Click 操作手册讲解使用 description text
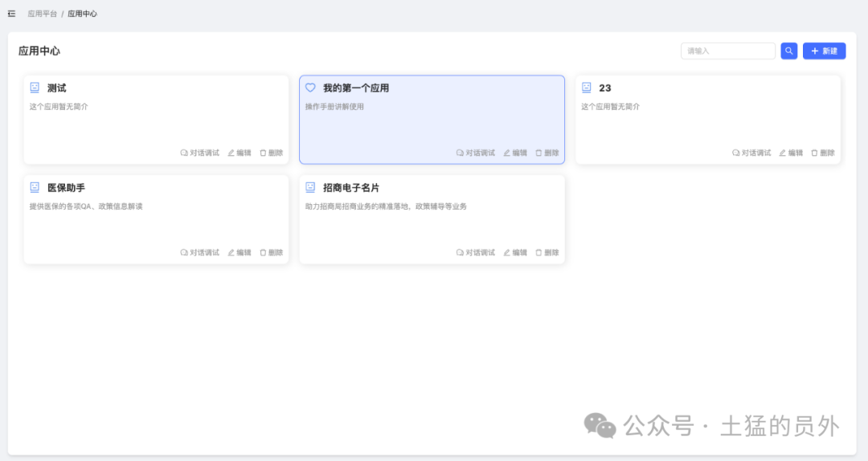The height and width of the screenshot is (461, 868). [x=334, y=107]
